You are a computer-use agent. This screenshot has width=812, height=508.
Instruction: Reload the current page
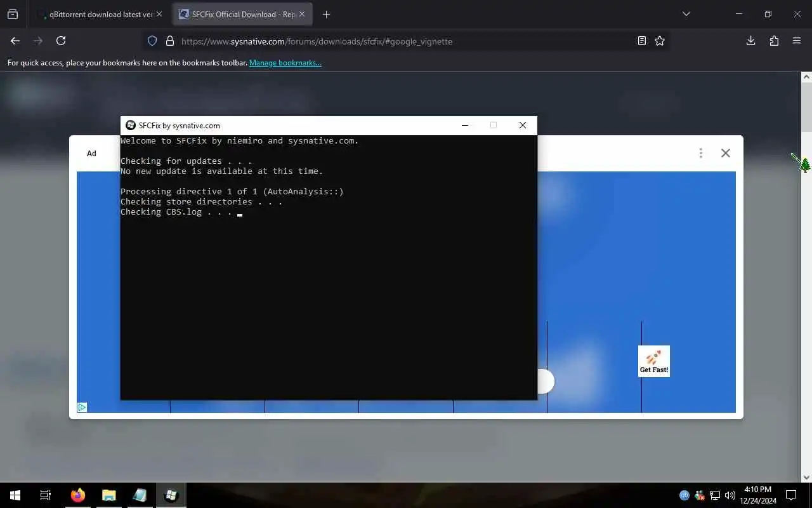pyautogui.click(x=61, y=41)
